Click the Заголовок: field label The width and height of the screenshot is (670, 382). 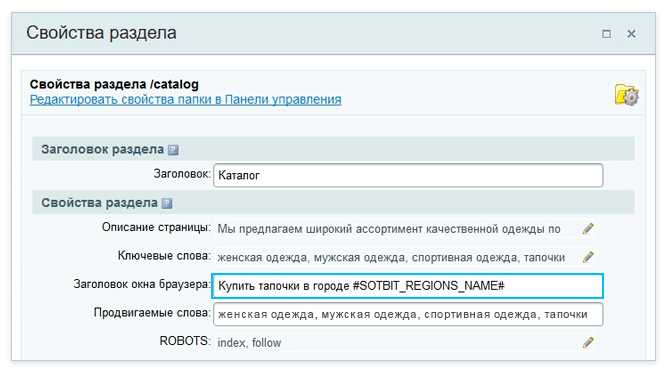182,173
